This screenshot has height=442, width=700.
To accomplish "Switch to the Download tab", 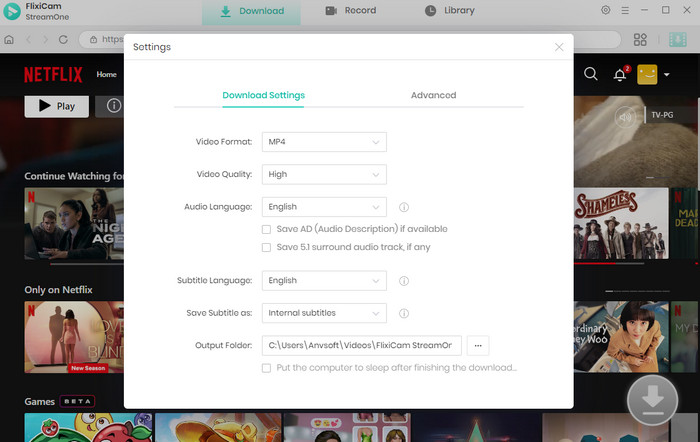I will [252, 11].
